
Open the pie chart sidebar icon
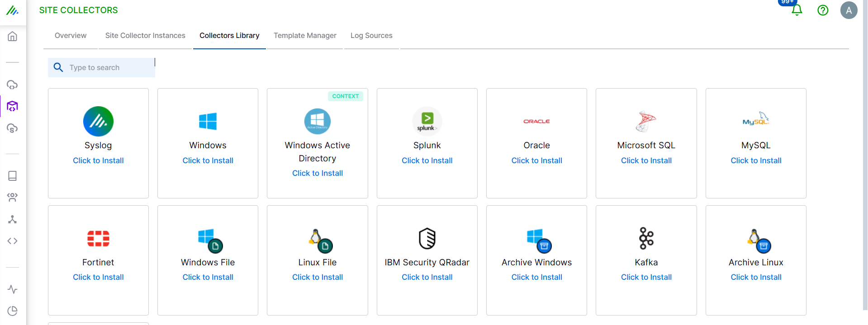pos(12,311)
